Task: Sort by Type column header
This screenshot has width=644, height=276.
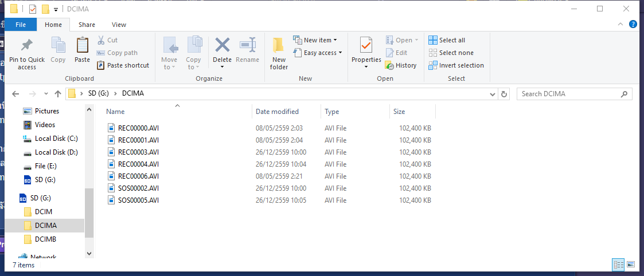Action: (x=332, y=112)
